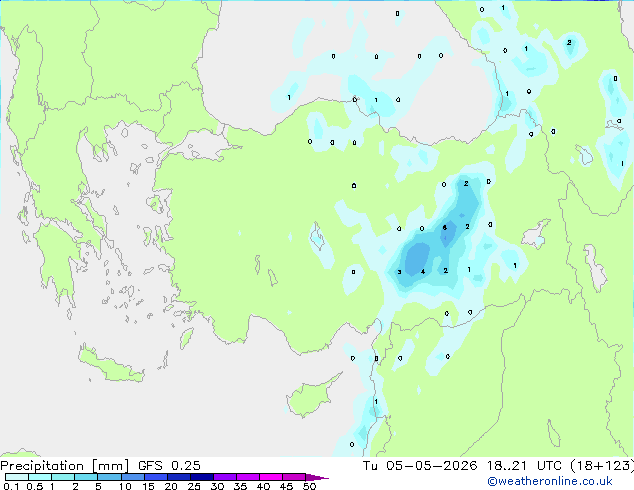Viewport: 634px width, 490px height.
Task: Pick the 15 to 20 mm blue legend swatch
Action: (x=155, y=477)
